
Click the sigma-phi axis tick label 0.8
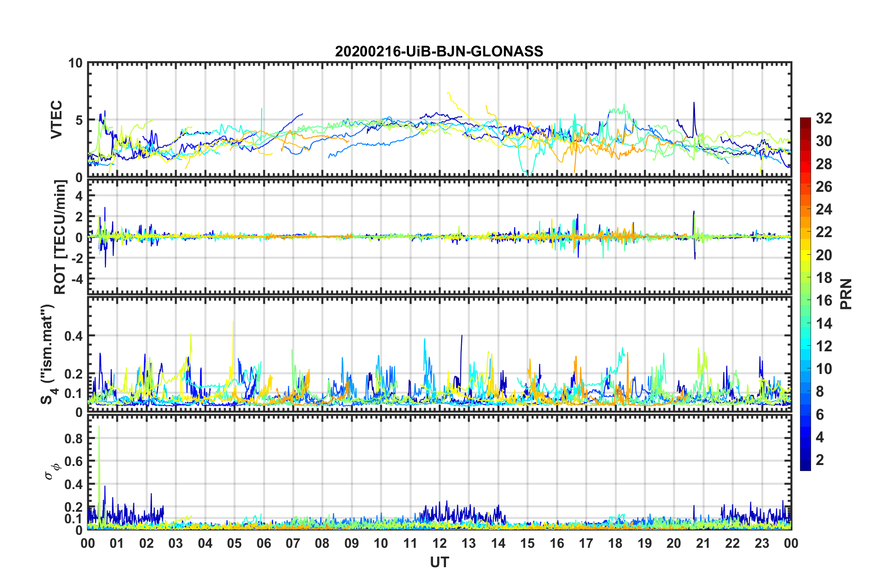tap(73, 439)
